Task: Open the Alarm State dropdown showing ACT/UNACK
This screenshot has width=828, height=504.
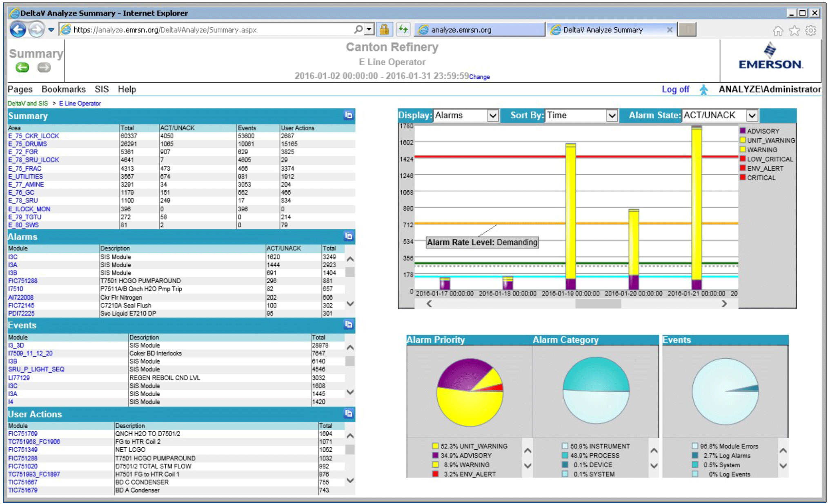Action: click(752, 115)
